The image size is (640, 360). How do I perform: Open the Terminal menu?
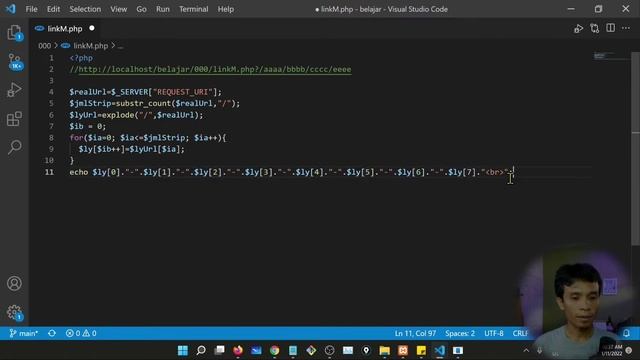click(193, 9)
